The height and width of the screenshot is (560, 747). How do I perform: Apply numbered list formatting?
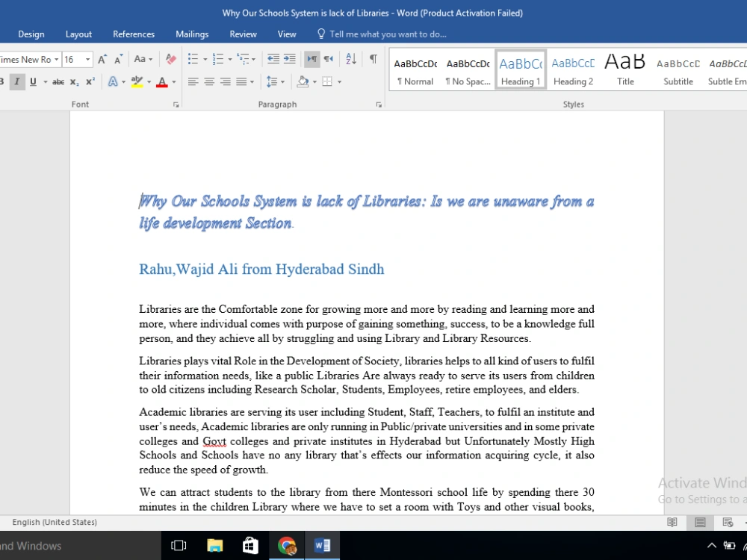tap(217, 59)
